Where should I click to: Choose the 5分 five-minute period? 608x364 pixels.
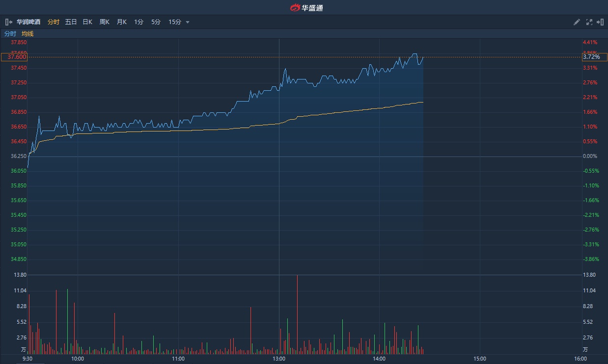156,22
